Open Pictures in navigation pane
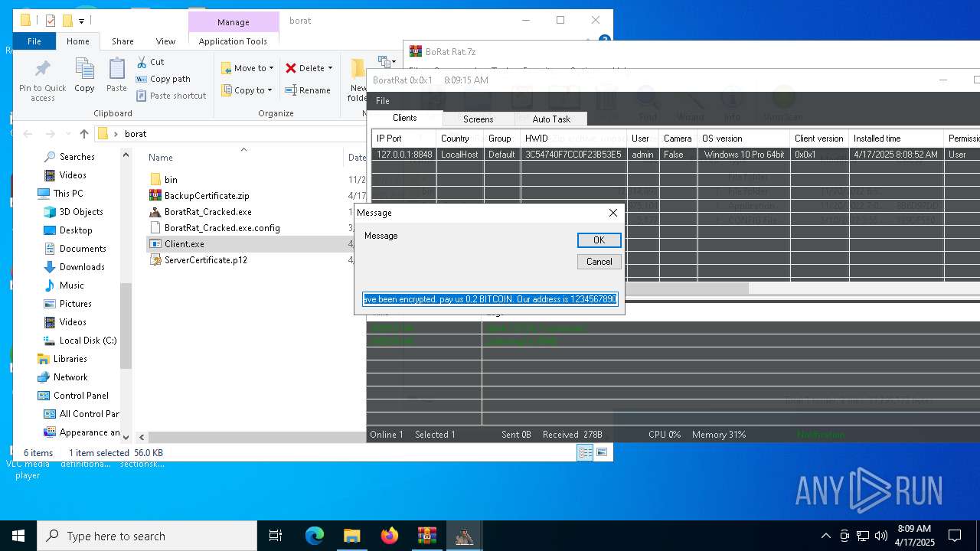Viewport: 980px width, 551px height. pos(76,304)
